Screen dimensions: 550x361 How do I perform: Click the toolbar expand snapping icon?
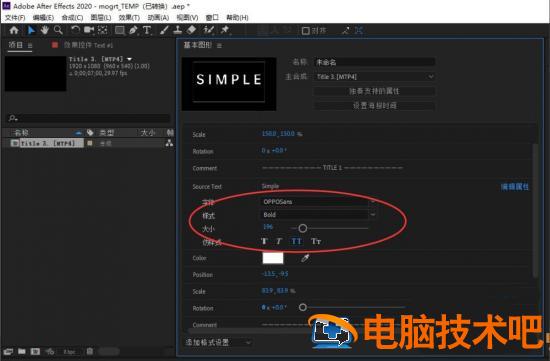coord(358,31)
